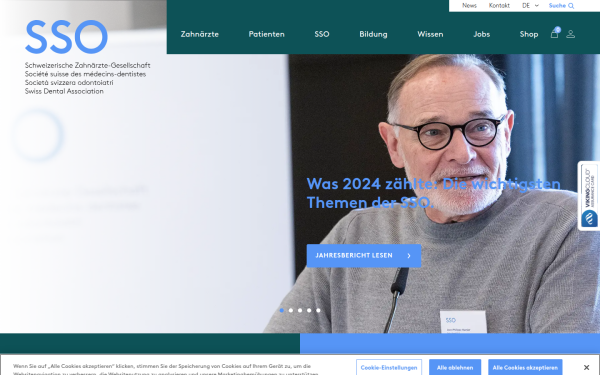The height and width of the screenshot is (375, 600).
Task: Open the Wissen menu
Action: tap(430, 34)
